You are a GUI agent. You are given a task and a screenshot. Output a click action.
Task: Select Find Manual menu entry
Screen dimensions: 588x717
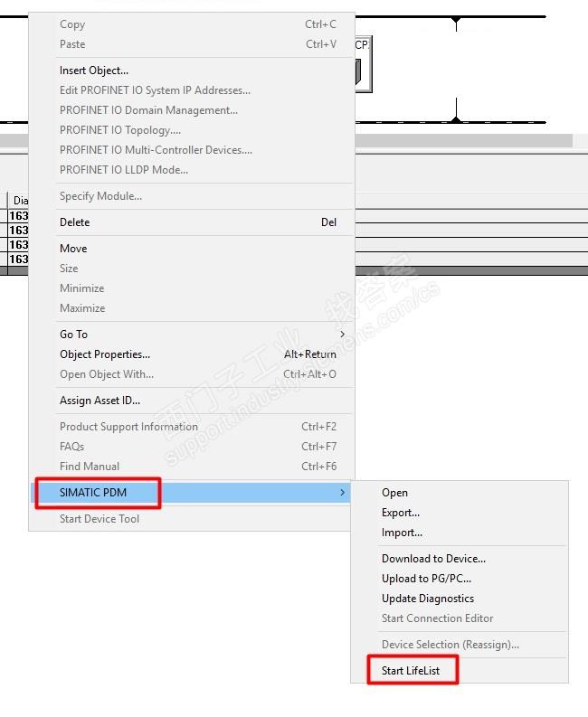pos(191,467)
